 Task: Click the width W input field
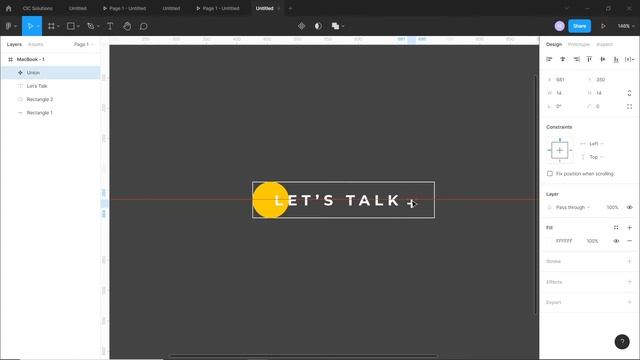pos(563,93)
